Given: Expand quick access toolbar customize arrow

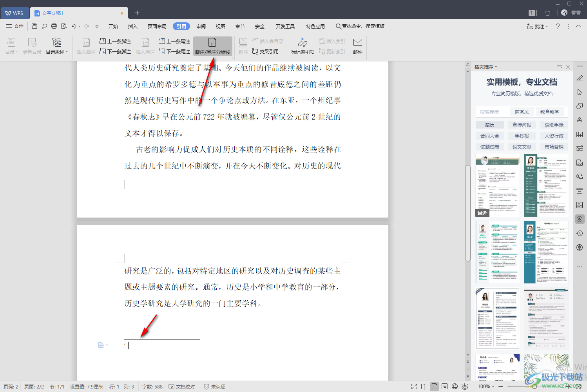Looking at the screenshot, I should point(97,26).
